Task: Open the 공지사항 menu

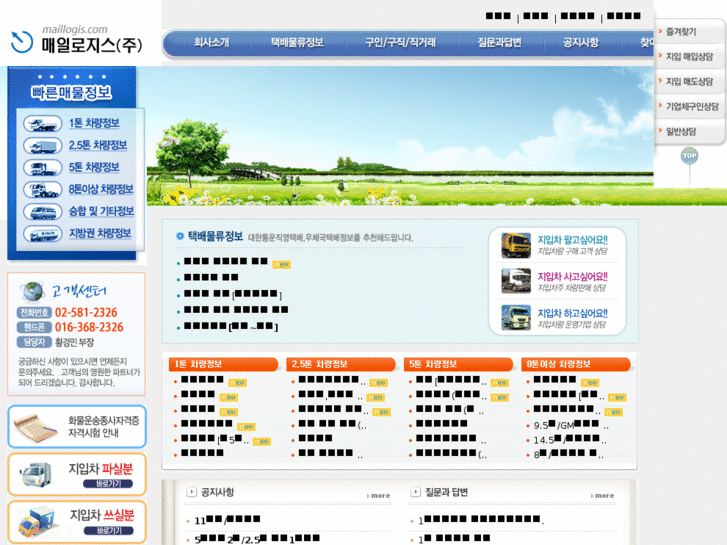Action: 581,43
